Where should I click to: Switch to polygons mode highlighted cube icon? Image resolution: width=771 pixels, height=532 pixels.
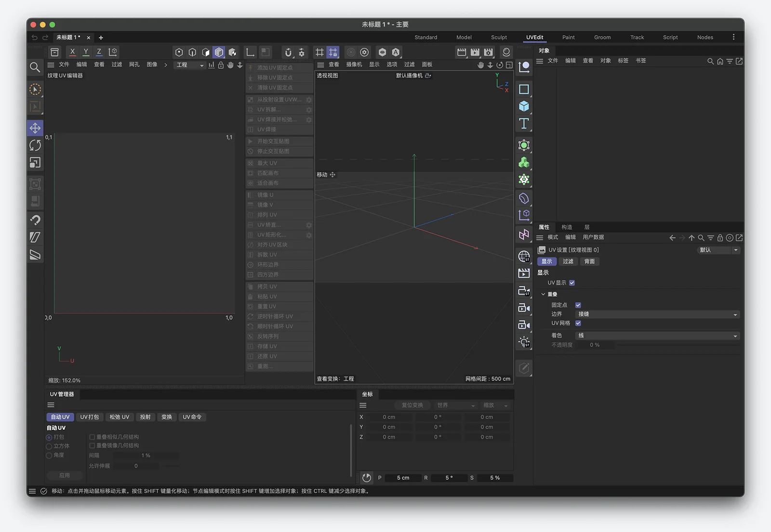coord(219,52)
